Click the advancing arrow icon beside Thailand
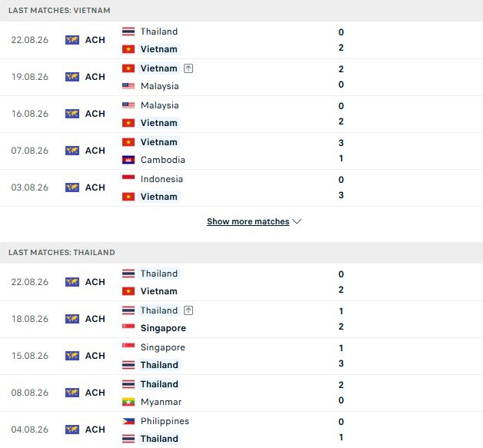 [188, 310]
